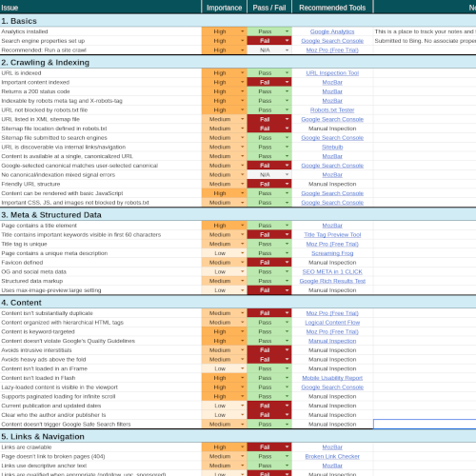Select the 2. Crawling & Indexing section heading

click(x=46, y=63)
